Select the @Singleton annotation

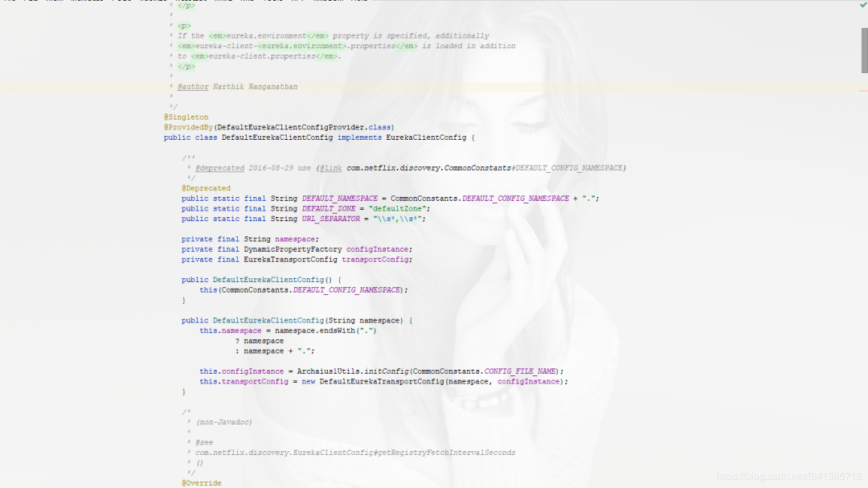click(x=186, y=117)
